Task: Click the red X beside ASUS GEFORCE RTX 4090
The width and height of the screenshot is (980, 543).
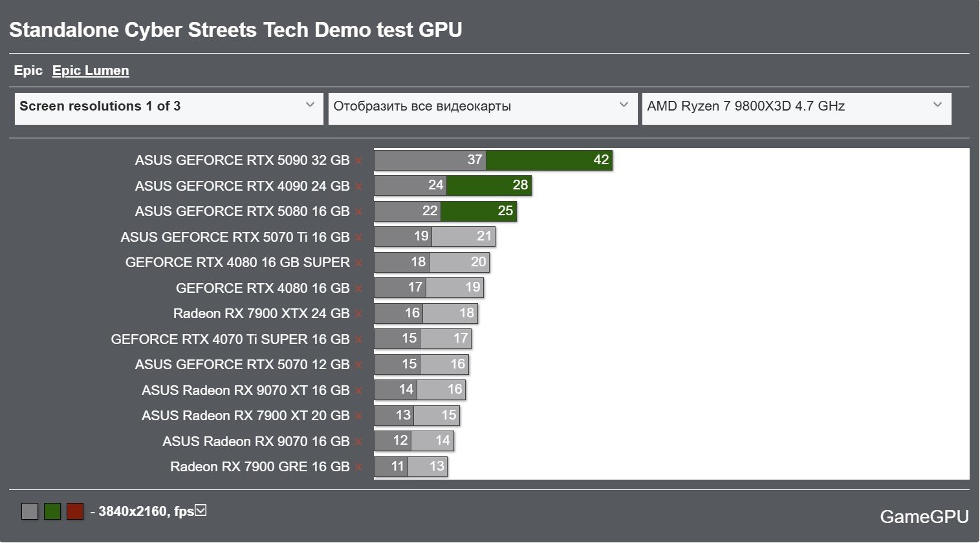Action: pos(358,187)
